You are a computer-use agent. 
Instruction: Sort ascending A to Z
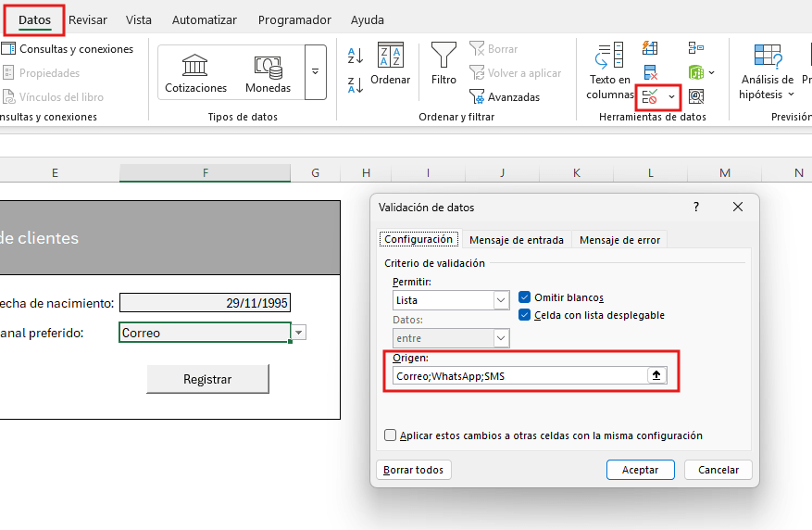coord(356,56)
